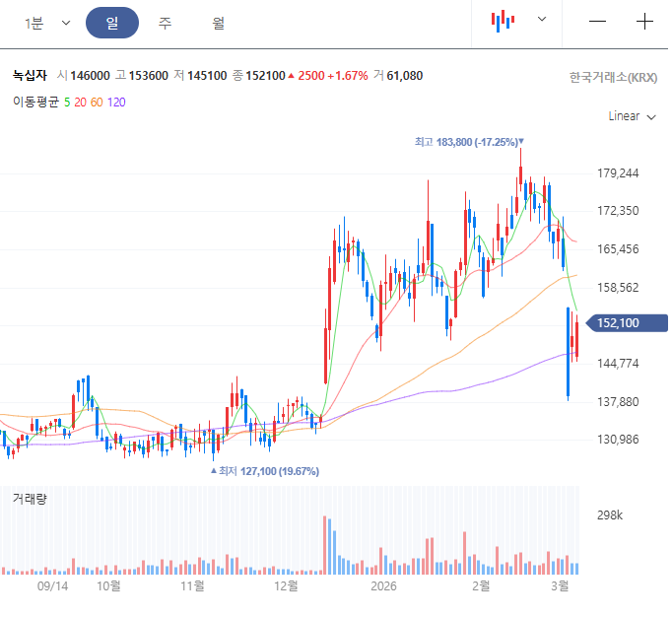Select the 일 daily chart tab
Image resolution: width=672 pixels, height=617 pixels.
pos(112,23)
